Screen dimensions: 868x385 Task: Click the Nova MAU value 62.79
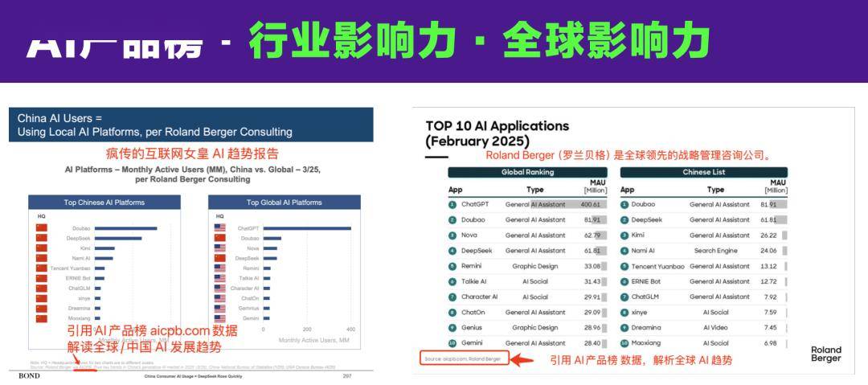click(592, 236)
